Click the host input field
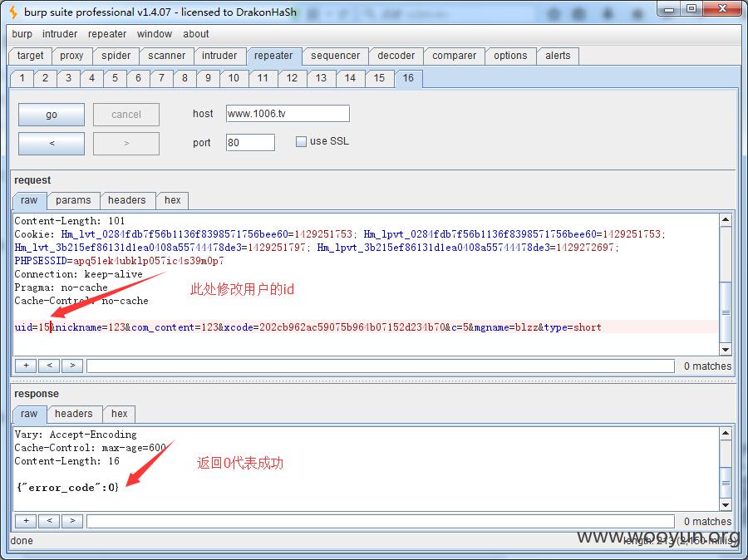The height and width of the screenshot is (560, 748). [x=288, y=114]
